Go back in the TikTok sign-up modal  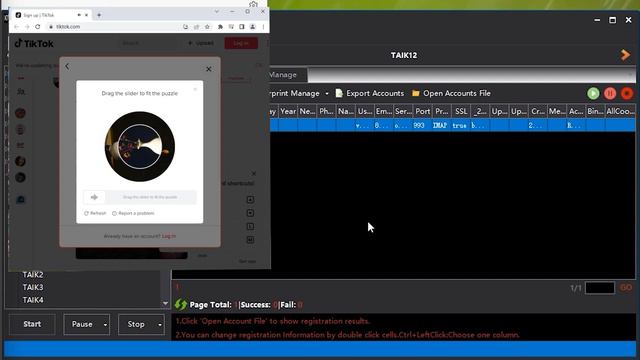(67, 66)
